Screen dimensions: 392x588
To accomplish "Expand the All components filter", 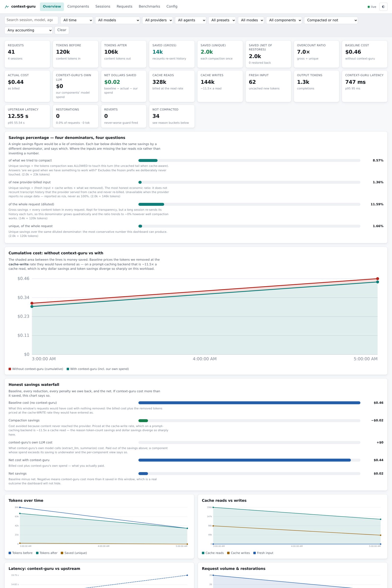I will (284, 20).
